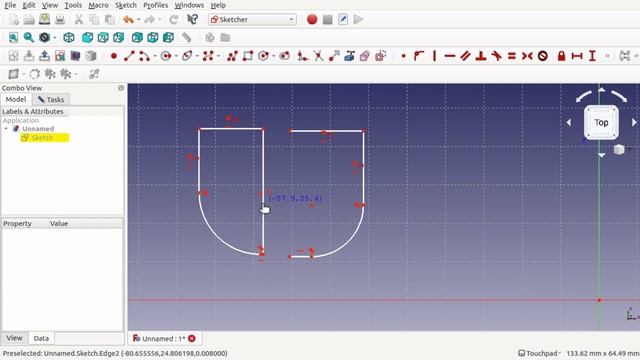This screenshot has height=360, width=640.
Task: Switch to front view cube icon
Action: [87, 38]
